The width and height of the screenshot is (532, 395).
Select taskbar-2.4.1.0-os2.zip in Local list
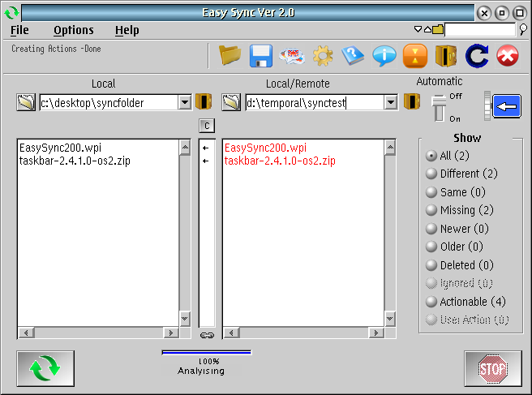pos(75,161)
